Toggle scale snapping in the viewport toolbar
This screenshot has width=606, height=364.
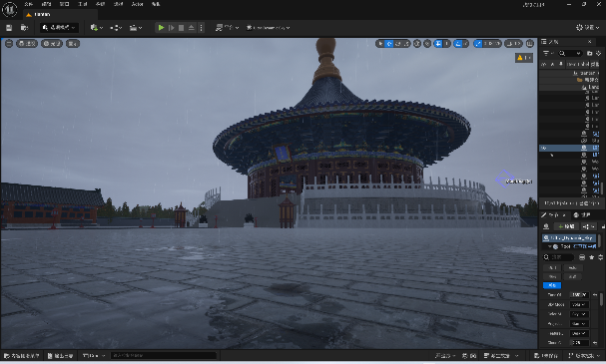[478, 44]
